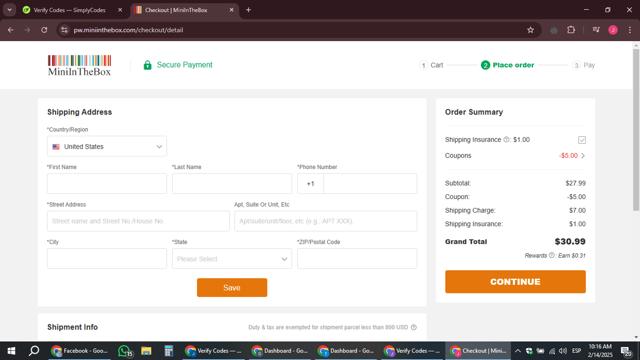Open media control icon in toolbar
Viewport: 640px width, 360px height.
point(596,30)
